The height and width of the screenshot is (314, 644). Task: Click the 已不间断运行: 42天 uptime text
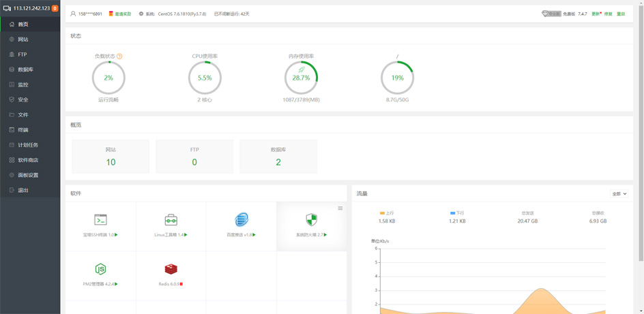232,14
